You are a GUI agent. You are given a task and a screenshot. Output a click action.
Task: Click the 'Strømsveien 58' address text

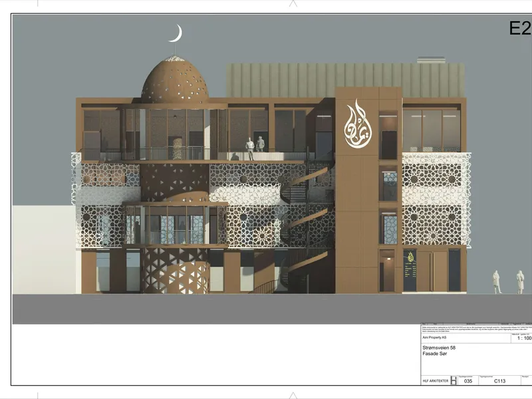pyautogui.click(x=439, y=348)
